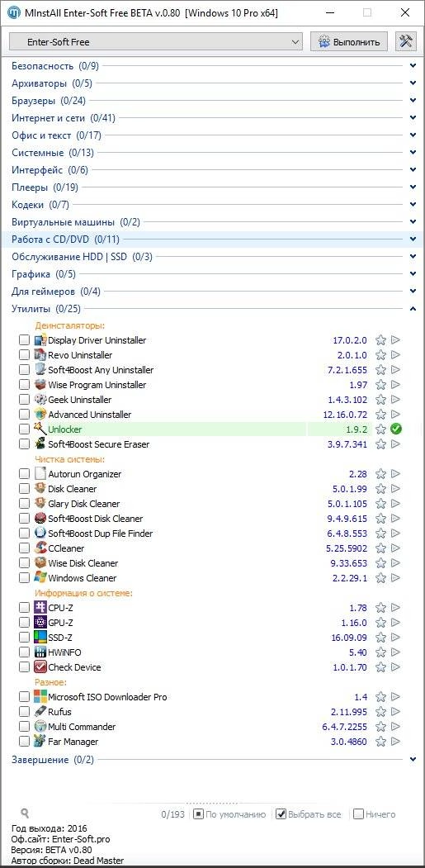Run Windows Cleaner with its play arrow
425x868 pixels.
pos(395,578)
